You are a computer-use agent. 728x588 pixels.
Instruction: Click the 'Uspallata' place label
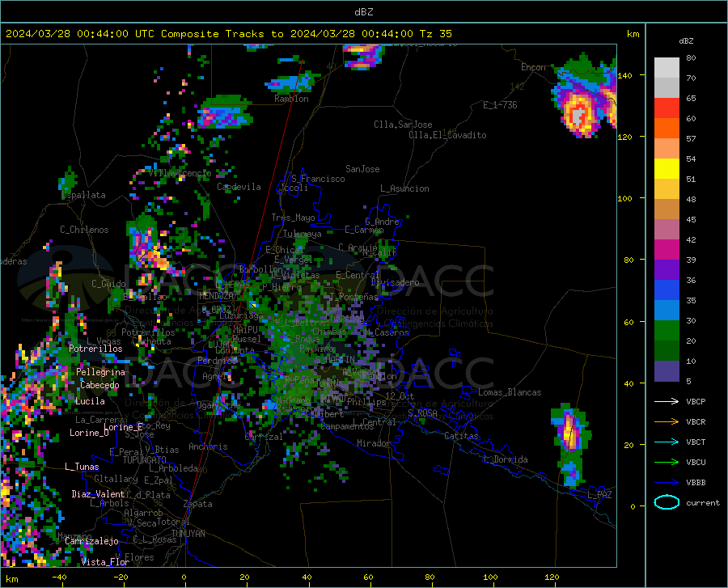point(83,195)
